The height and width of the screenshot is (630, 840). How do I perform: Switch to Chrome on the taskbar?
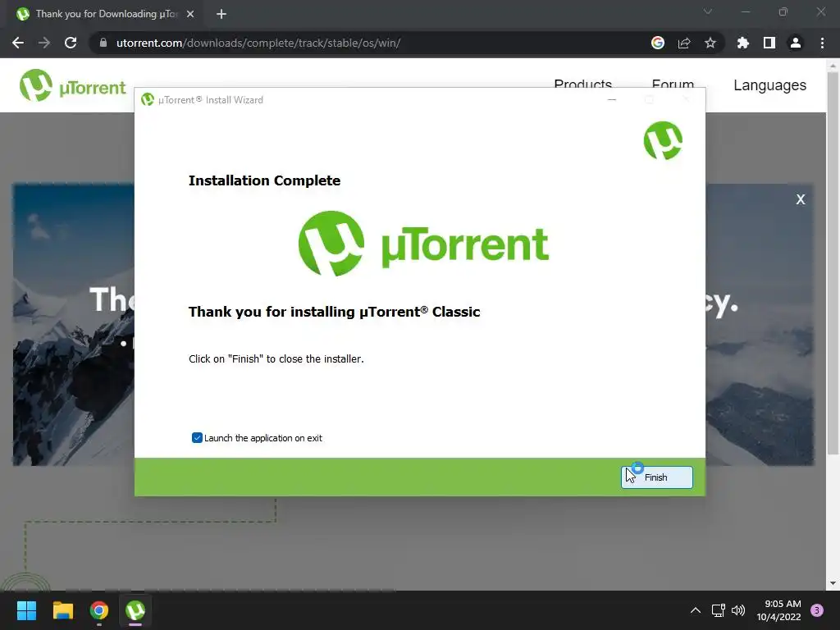click(99, 610)
